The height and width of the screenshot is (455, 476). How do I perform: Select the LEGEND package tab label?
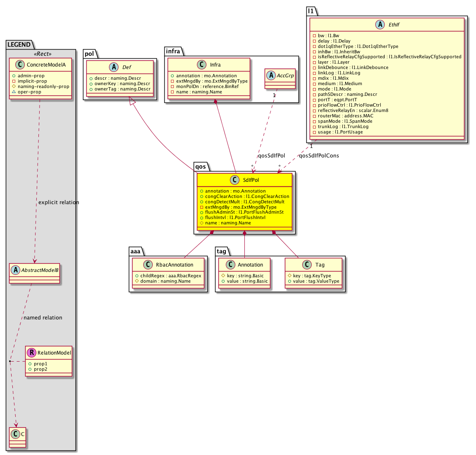(x=19, y=45)
